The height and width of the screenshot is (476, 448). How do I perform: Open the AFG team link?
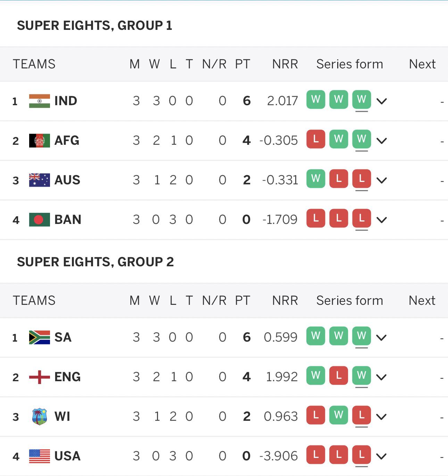67,141
